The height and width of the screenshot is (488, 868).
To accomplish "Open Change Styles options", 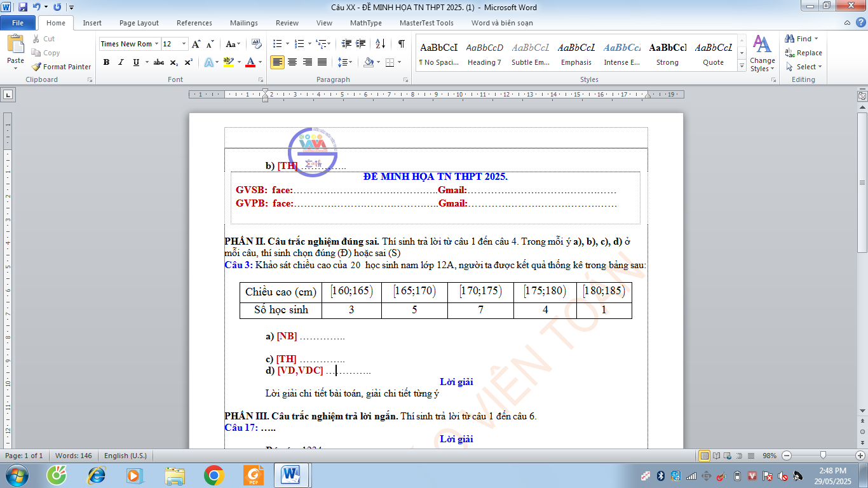I will (x=762, y=53).
